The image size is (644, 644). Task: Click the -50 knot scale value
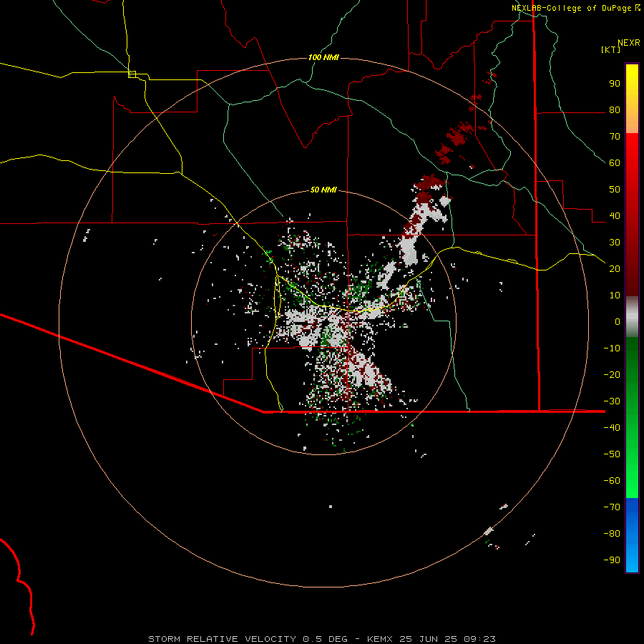tap(612, 454)
